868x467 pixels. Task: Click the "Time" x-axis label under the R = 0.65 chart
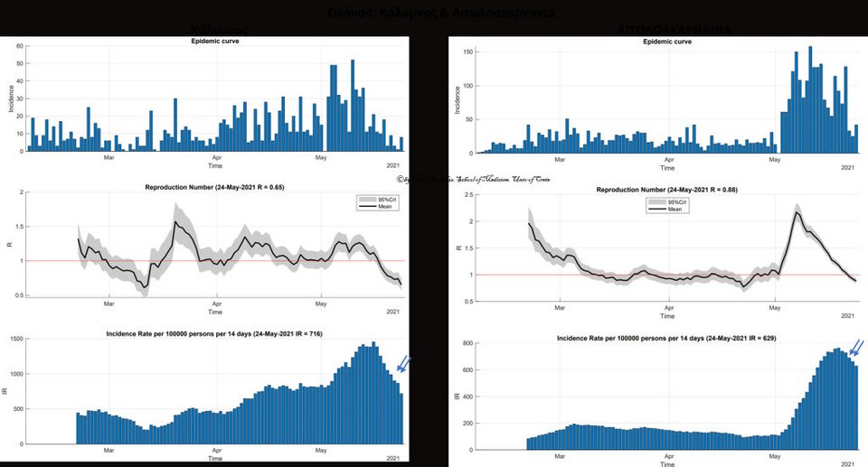[215, 313]
